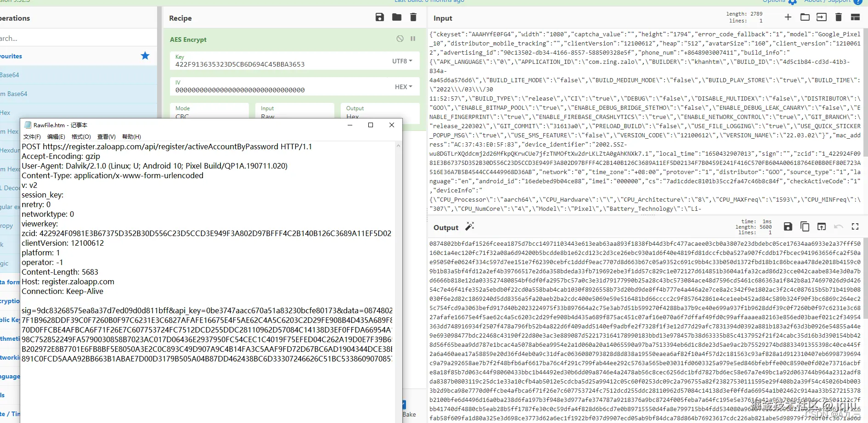Disable the AES Encrypt operation
Viewport: 868px width, 423px height.
tap(400, 39)
